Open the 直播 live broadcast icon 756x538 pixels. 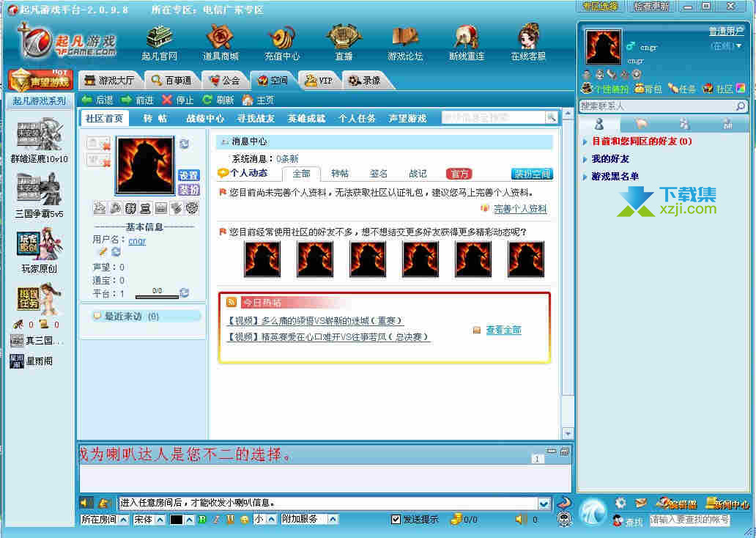pyautogui.click(x=344, y=43)
